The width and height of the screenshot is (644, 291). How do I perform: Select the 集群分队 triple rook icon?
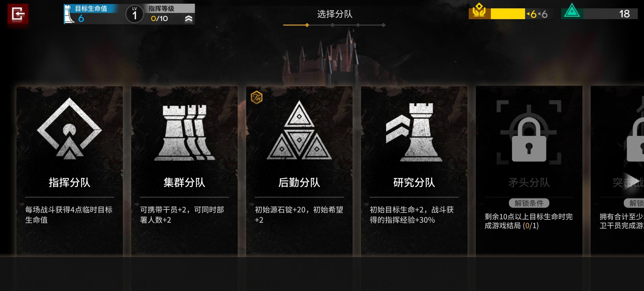click(184, 133)
